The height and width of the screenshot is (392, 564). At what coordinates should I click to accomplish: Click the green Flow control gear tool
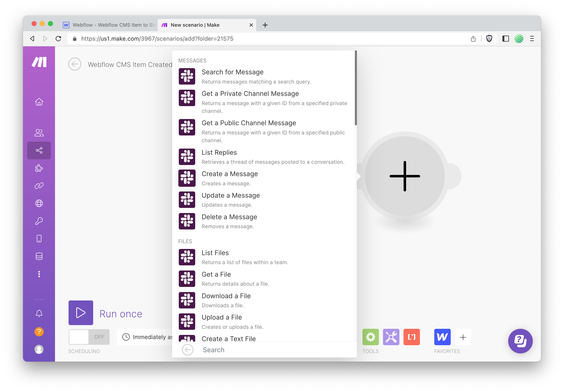(370, 337)
